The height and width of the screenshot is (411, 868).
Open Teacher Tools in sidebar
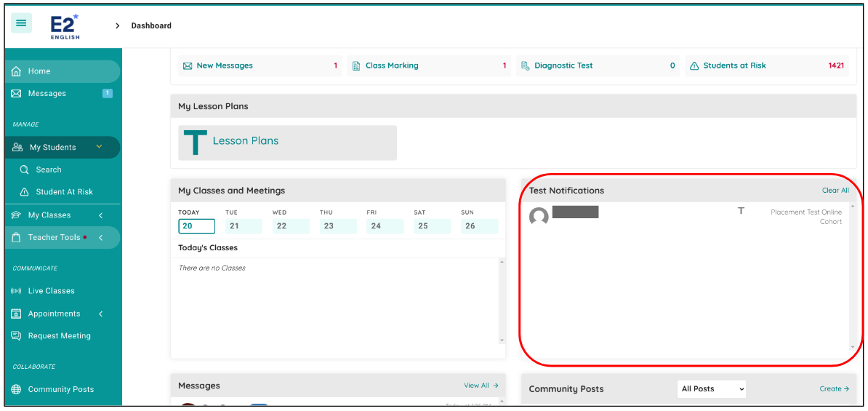tap(55, 238)
